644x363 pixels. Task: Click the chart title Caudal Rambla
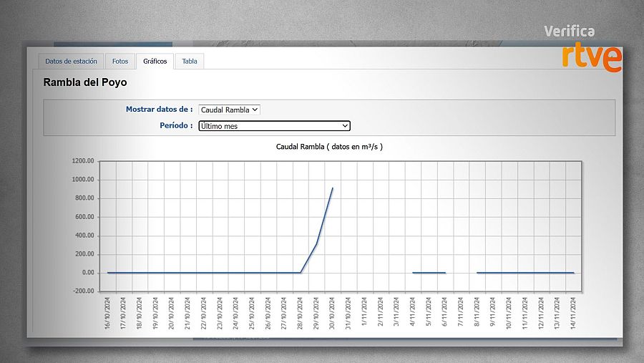click(x=329, y=147)
